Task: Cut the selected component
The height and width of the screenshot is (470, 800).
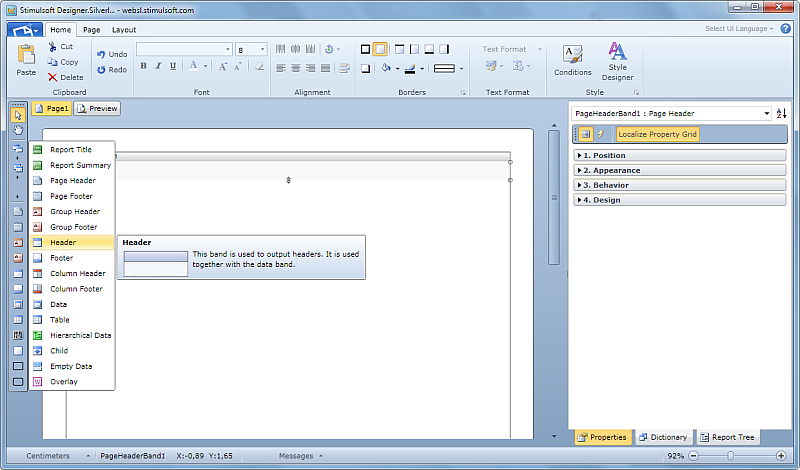Action: pos(61,46)
